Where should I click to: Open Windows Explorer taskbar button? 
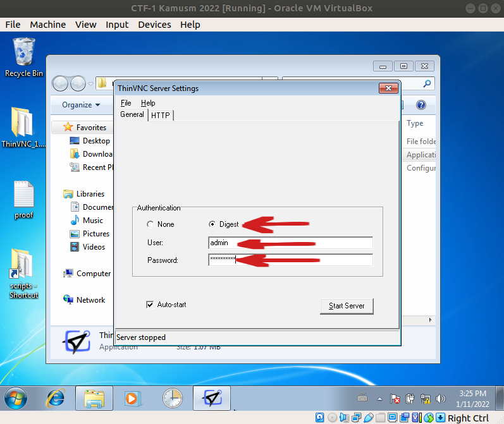(x=94, y=398)
